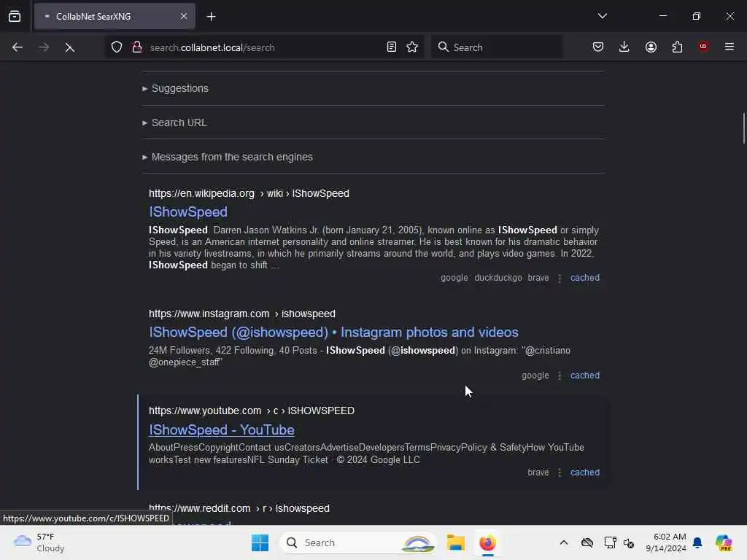
Task: Open the Extensions puzzle icon
Action: tap(677, 47)
